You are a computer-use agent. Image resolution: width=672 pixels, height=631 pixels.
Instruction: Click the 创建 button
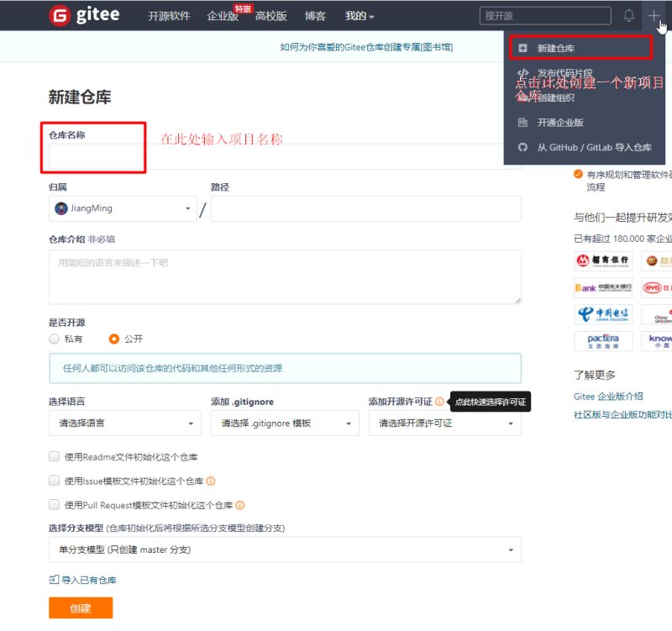(x=80, y=607)
